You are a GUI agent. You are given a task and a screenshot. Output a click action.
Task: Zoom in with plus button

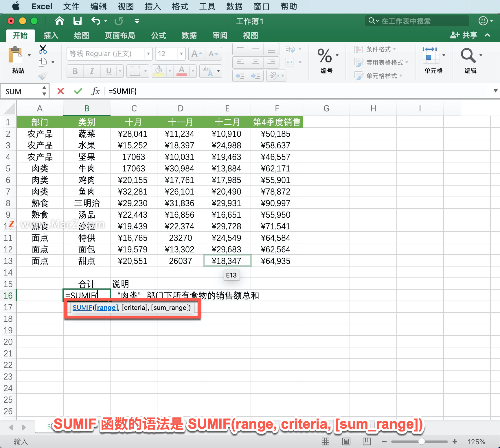coord(455,441)
